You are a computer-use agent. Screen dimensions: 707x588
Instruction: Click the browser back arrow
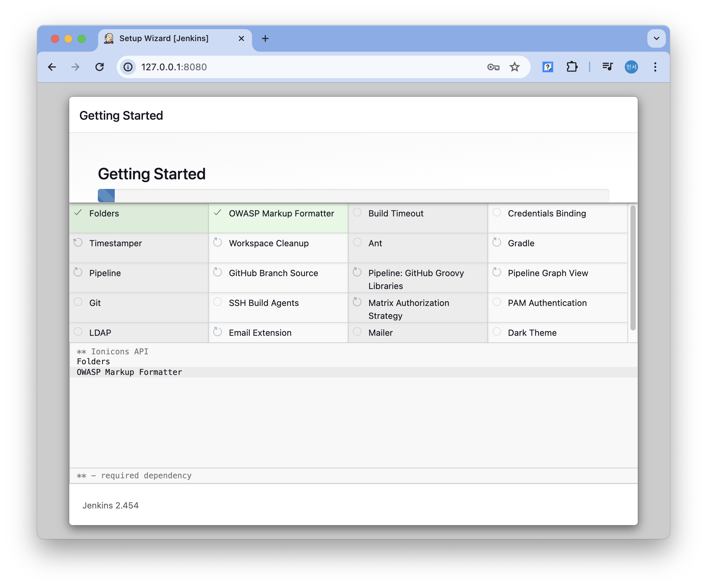tap(52, 67)
